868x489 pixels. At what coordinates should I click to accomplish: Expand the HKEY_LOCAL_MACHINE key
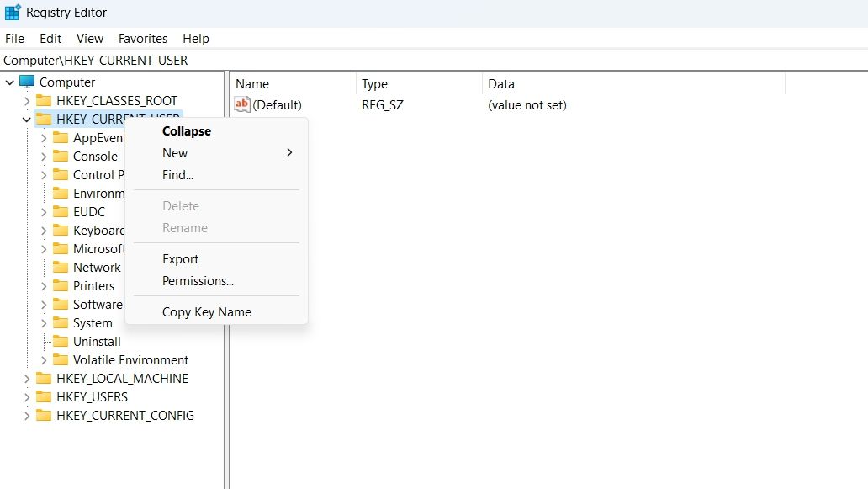[27, 378]
